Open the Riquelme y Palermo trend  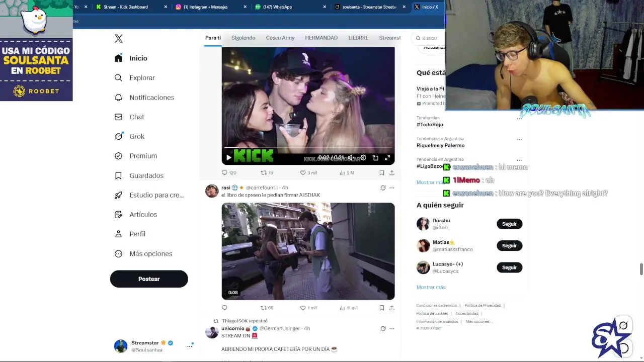tap(440, 145)
